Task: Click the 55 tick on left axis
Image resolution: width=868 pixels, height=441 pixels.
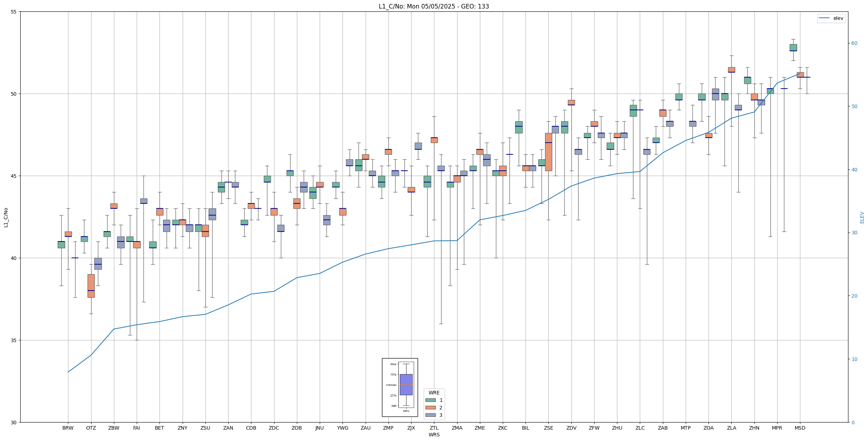Action: [14, 12]
